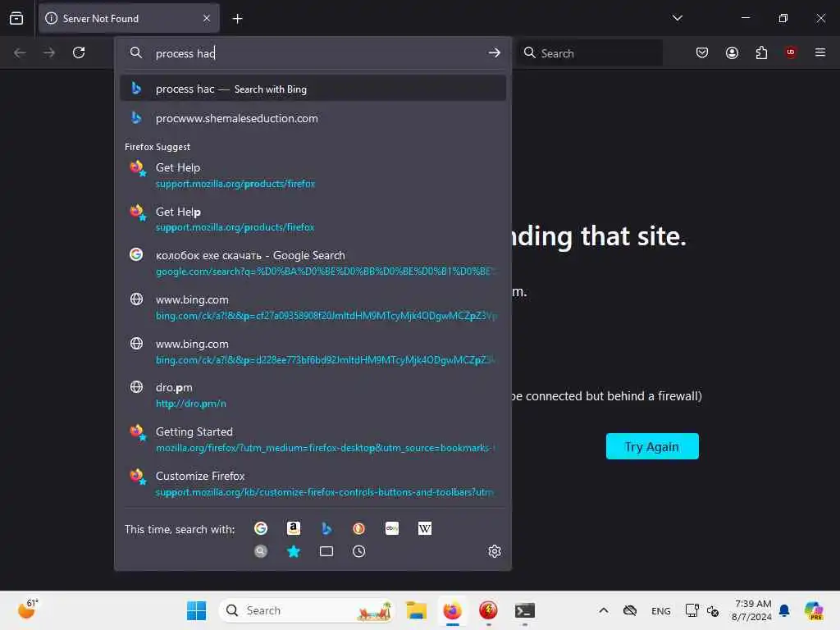840x630 pixels.
Task: List all tabs dropdown arrow
Action: [677, 18]
